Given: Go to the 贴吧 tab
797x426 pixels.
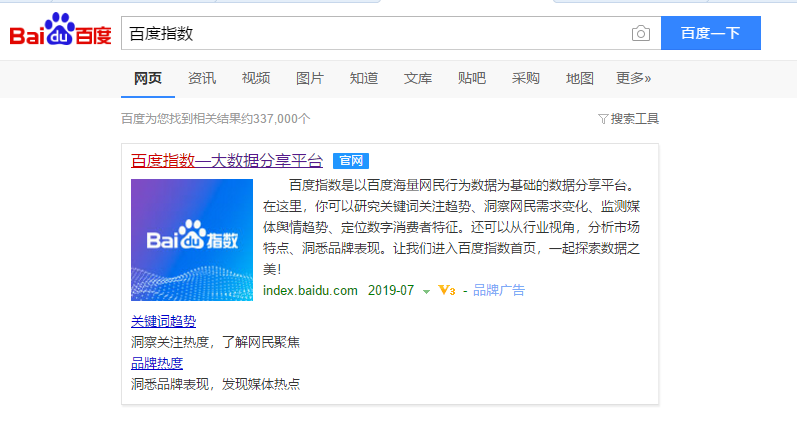Looking at the screenshot, I should point(472,78).
